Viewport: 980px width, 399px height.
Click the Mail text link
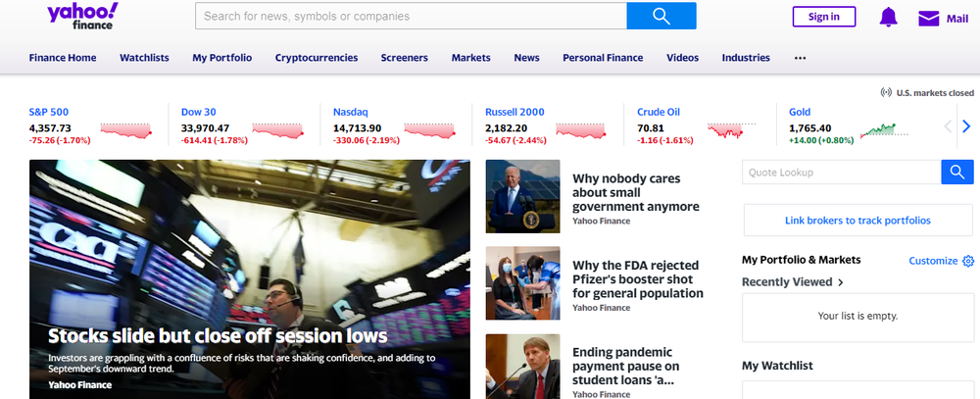[x=956, y=19]
